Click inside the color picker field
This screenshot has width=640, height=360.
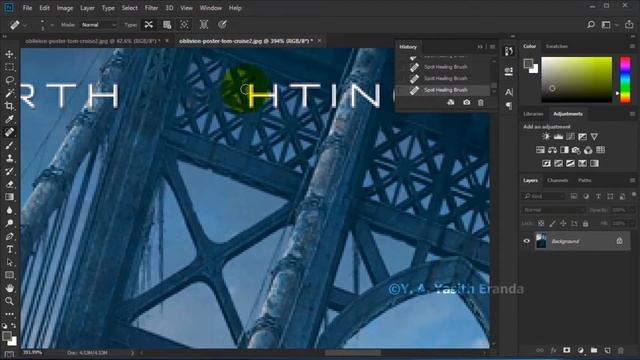click(576, 80)
